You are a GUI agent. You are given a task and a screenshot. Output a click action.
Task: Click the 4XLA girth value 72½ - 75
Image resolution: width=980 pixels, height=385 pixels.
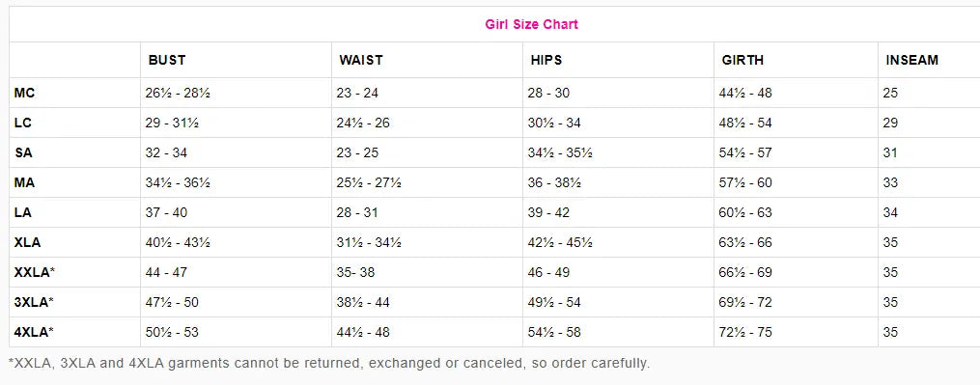pyautogui.click(x=745, y=333)
